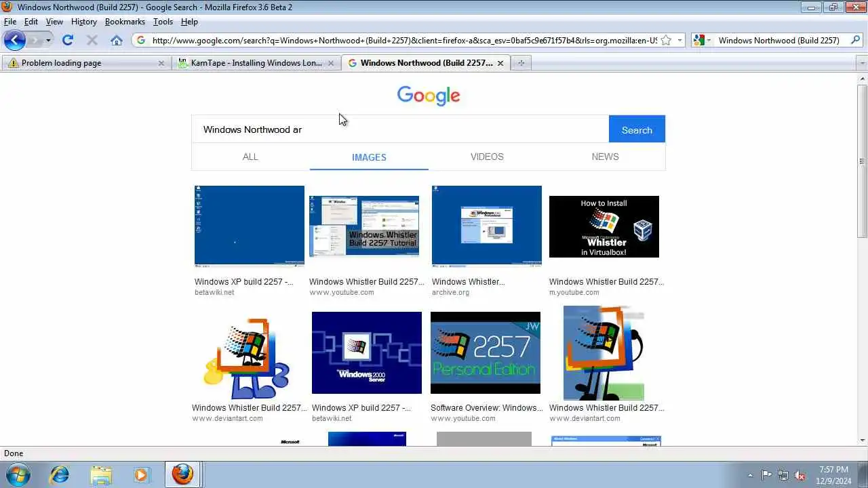
Task: Select the IMAGES results tab
Action: pyautogui.click(x=369, y=157)
